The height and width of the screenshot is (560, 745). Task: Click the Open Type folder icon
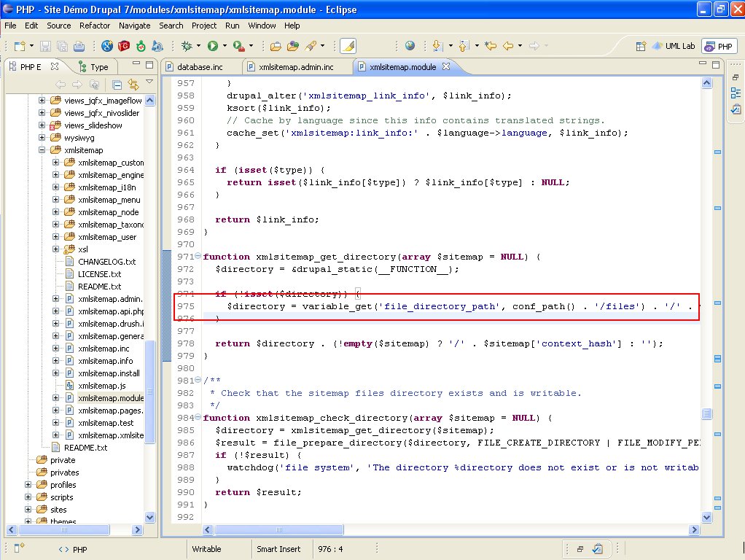pyautogui.click(x=276, y=46)
